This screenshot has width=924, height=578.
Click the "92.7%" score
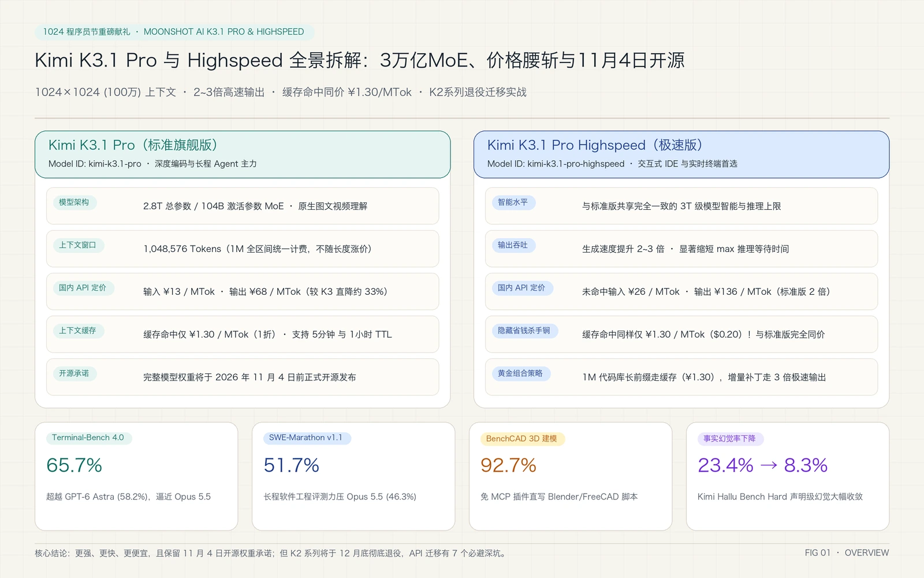click(x=509, y=465)
